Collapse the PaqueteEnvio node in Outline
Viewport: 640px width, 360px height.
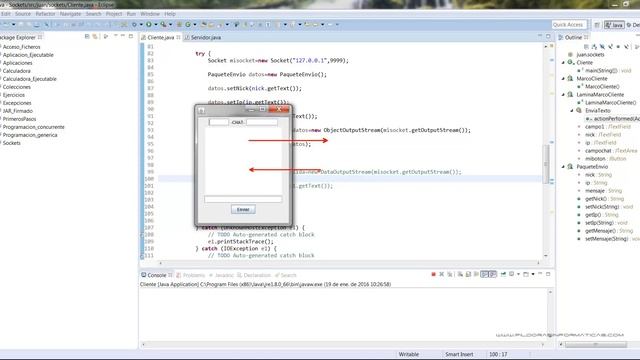pos(563,167)
